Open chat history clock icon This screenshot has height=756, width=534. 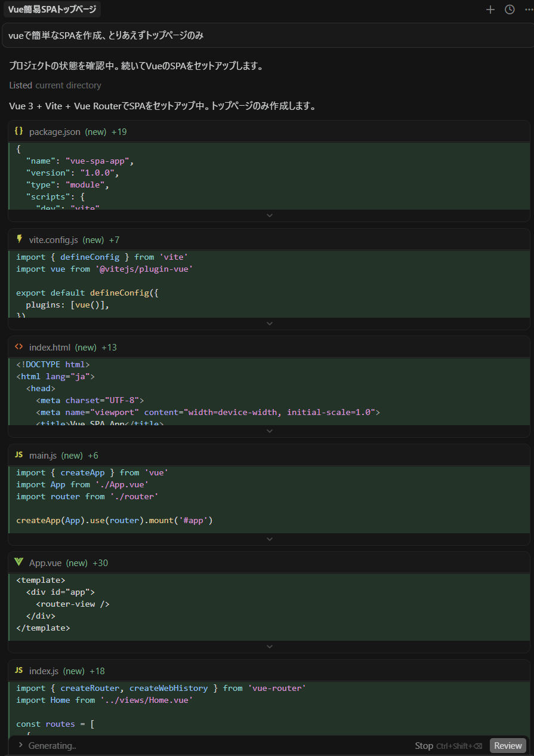click(510, 10)
